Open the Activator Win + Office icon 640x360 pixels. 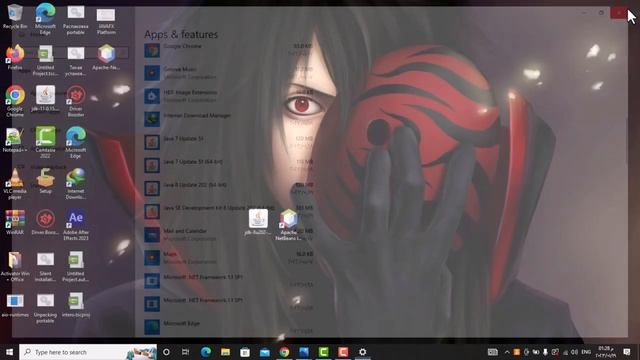tap(15, 267)
